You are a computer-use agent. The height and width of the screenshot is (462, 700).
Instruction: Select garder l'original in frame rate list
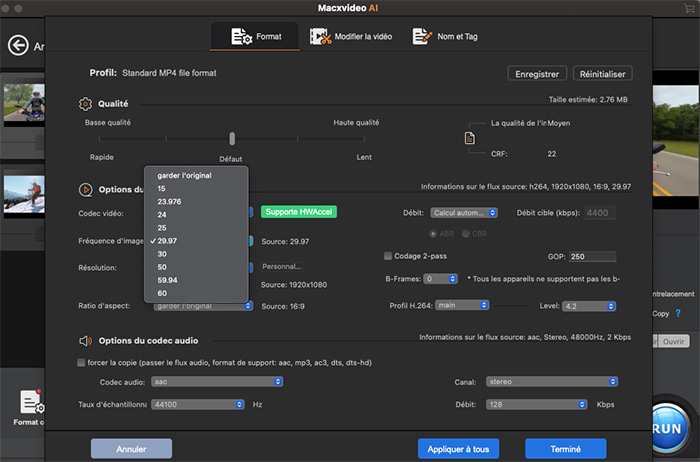click(196, 175)
